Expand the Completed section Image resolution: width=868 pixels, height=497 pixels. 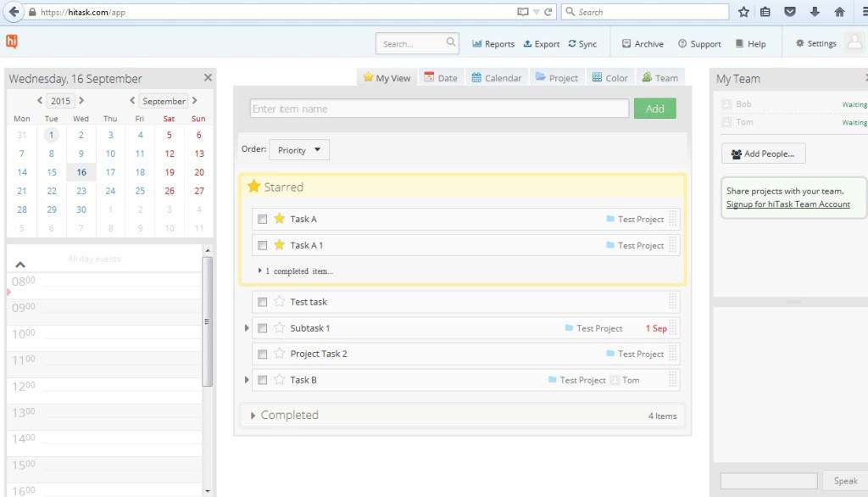(x=253, y=415)
